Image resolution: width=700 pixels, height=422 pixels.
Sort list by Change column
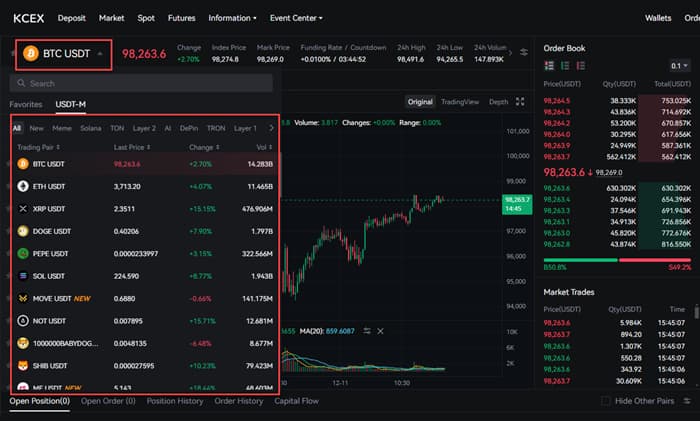204,147
